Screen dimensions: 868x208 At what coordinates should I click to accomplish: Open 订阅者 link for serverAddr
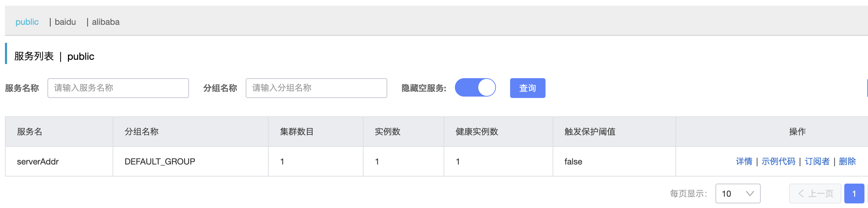tap(817, 162)
